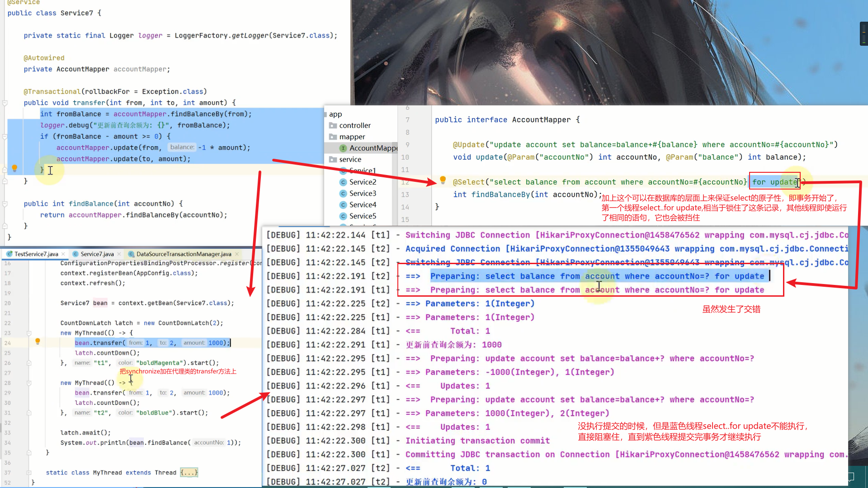Click the AccountMapper interface icon in the tree
The width and height of the screenshot is (868, 488).
(343, 148)
